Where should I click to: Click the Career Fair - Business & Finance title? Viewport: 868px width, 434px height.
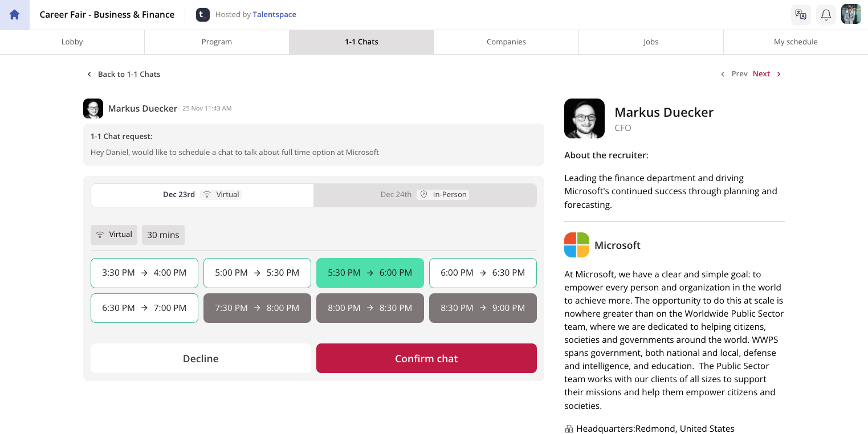point(107,15)
